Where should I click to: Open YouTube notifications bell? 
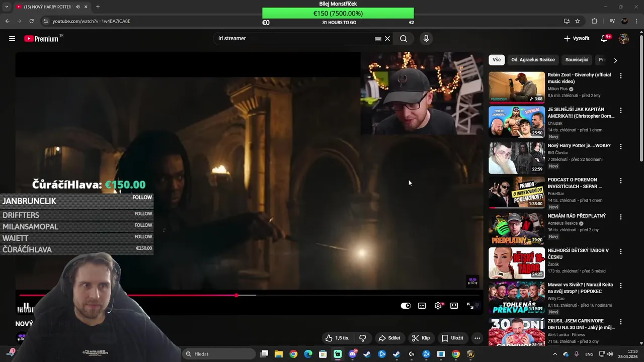coord(604,39)
